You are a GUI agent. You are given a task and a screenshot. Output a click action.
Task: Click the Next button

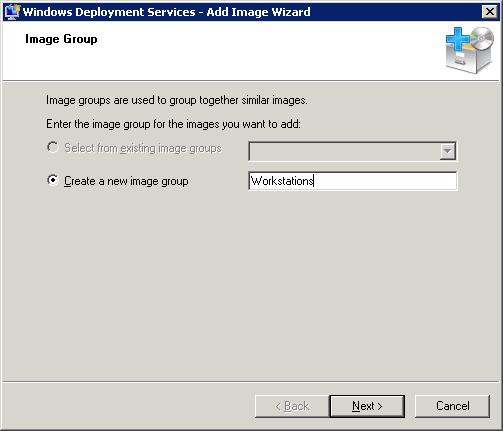(367, 406)
